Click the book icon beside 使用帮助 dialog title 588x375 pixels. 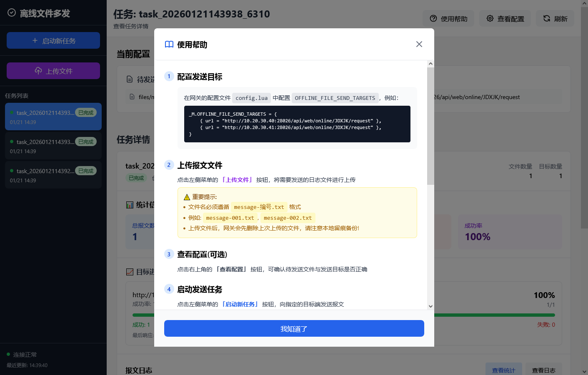click(x=169, y=44)
